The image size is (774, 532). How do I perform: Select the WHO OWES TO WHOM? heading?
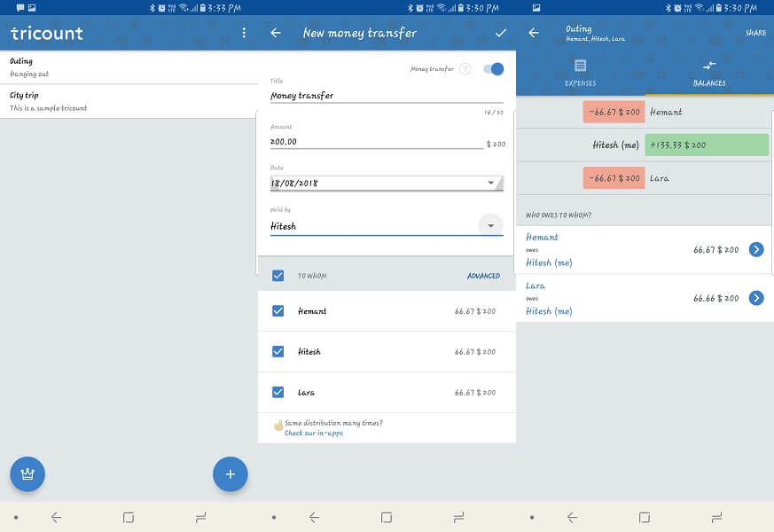tap(559, 215)
